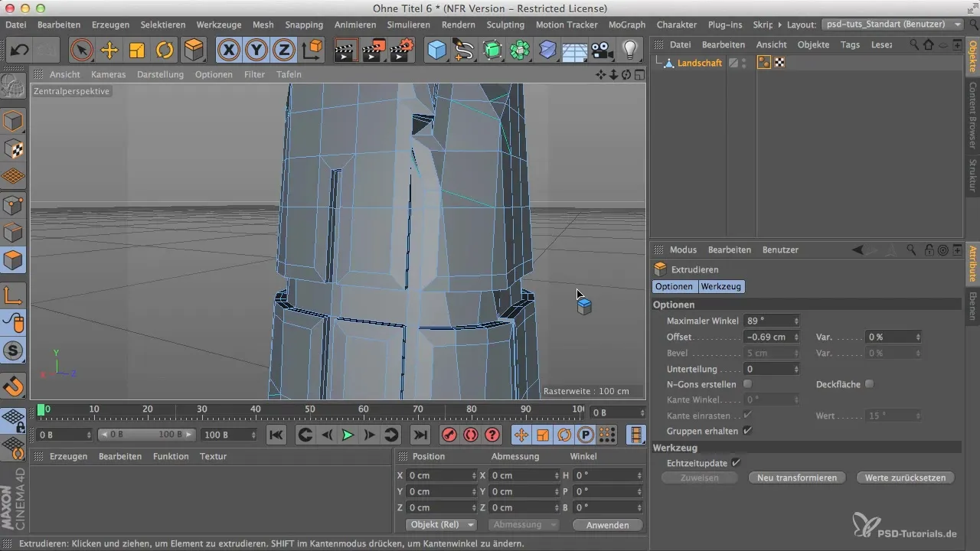
Task: Click the Maximaler Winkel value field
Action: (769, 321)
